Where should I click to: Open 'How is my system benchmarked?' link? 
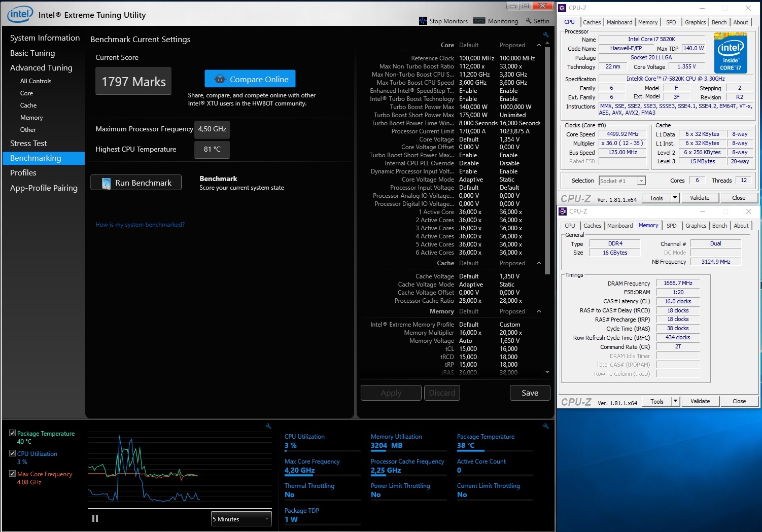coord(140,225)
